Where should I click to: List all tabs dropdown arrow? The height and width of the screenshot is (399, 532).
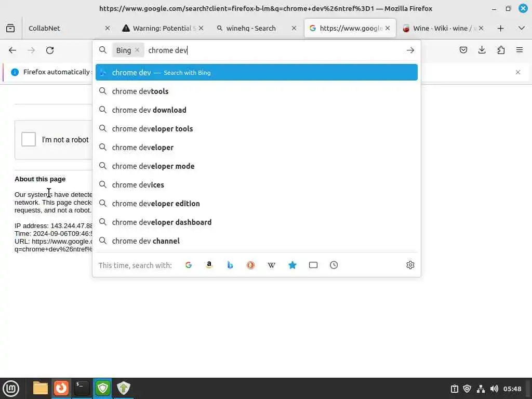tap(522, 28)
